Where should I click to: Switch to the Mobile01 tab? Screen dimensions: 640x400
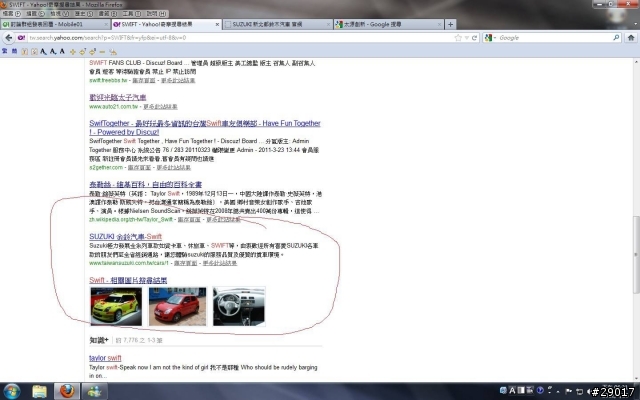click(56, 24)
